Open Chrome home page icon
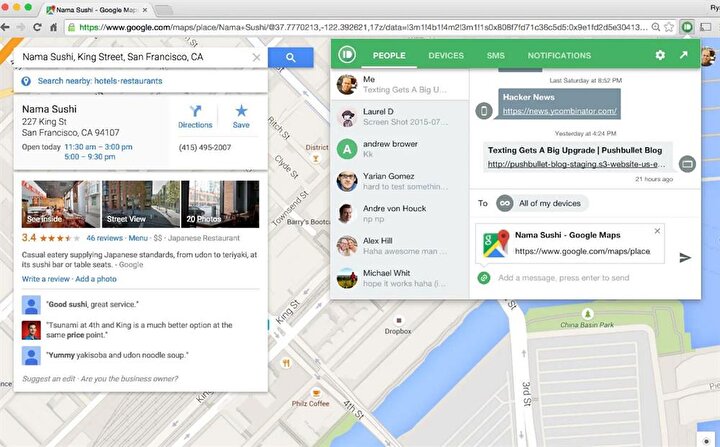Viewport: 720px width, 447px height. click(53, 27)
